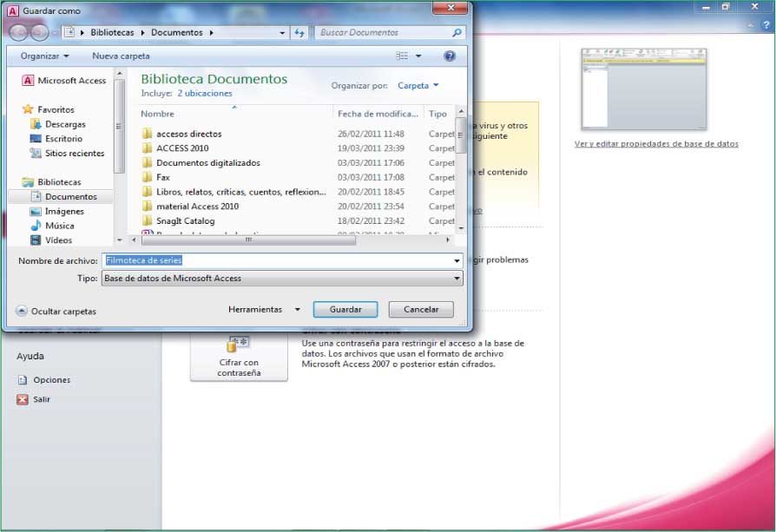
Task: Open Descargas folder in favorites
Action: click(x=58, y=124)
